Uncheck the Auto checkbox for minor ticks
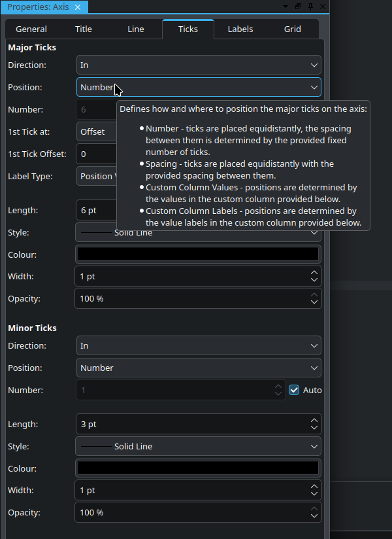 [294, 390]
